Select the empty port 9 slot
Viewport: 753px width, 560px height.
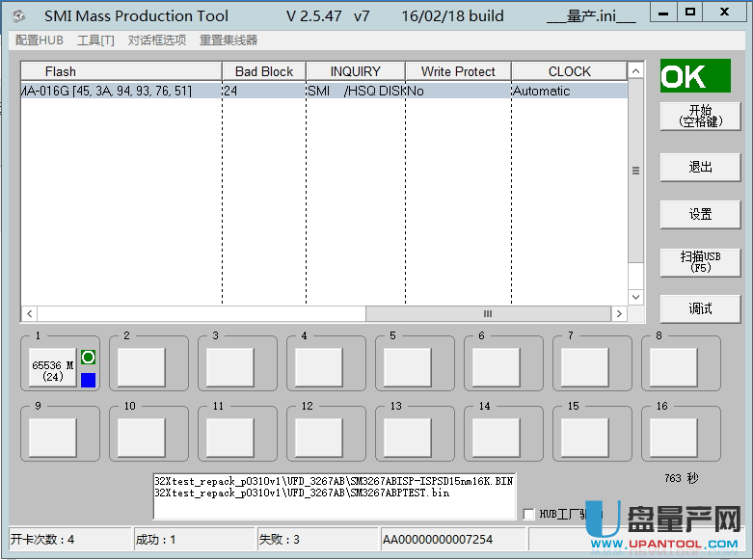52,438
